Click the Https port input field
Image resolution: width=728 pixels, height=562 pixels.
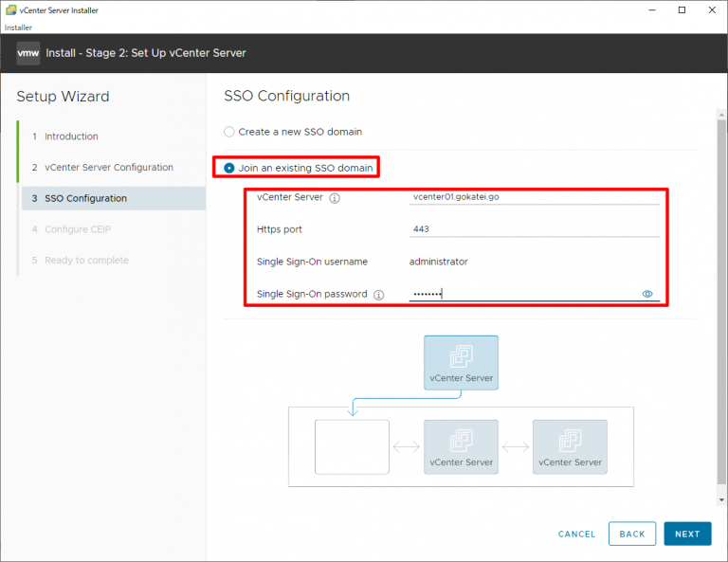(534, 229)
